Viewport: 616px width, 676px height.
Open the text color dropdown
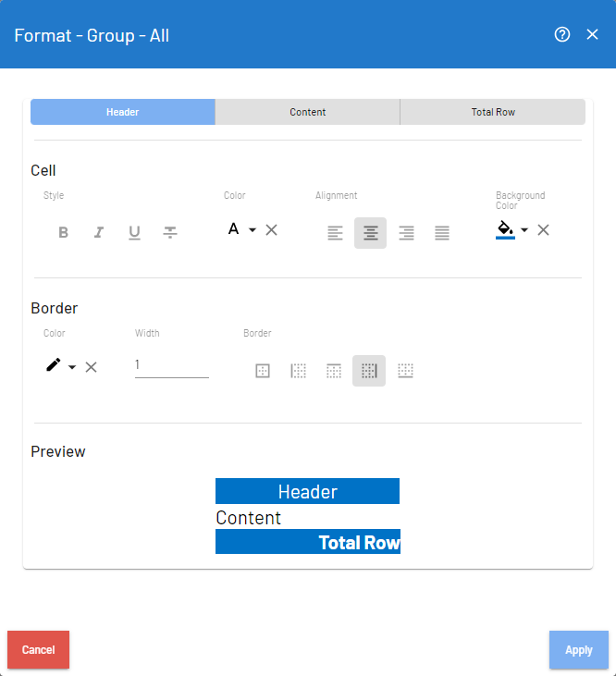[253, 229]
